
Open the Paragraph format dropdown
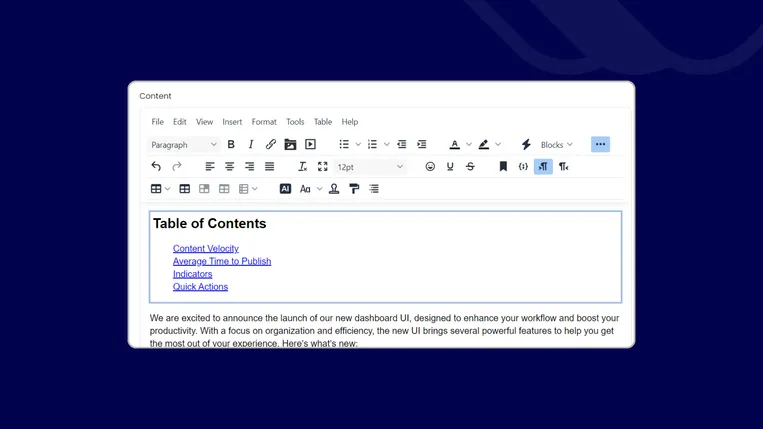pyautogui.click(x=184, y=145)
